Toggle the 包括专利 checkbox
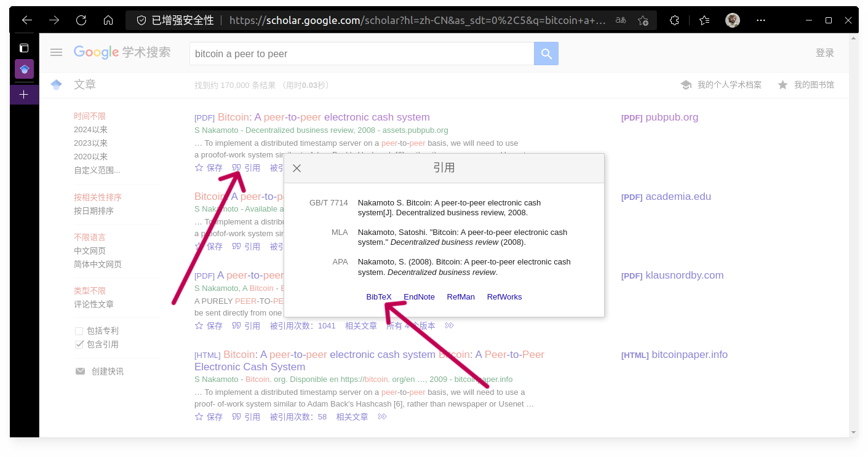 coord(79,331)
